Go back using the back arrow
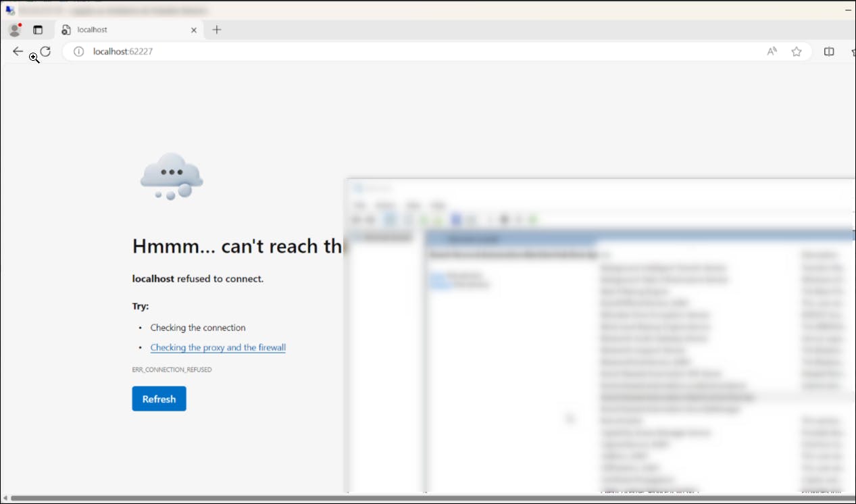Image resolution: width=856 pixels, height=504 pixels. pos(18,51)
